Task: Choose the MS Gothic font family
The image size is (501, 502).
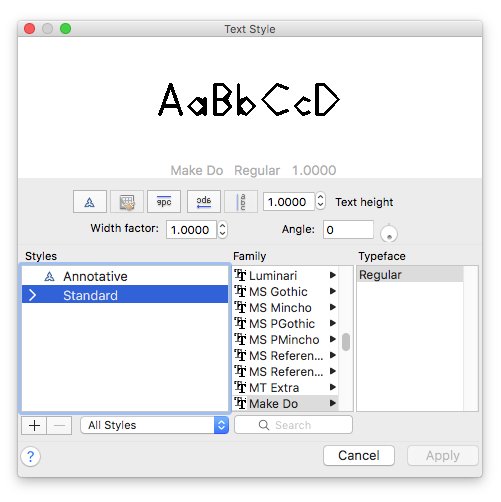Action: point(285,292)
